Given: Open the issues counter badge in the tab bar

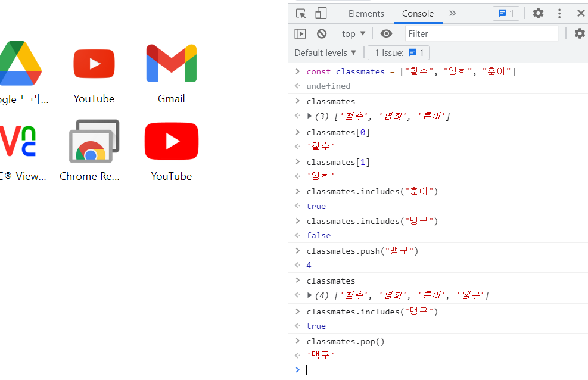Looking at the screenshot, I should click(506, 14).
